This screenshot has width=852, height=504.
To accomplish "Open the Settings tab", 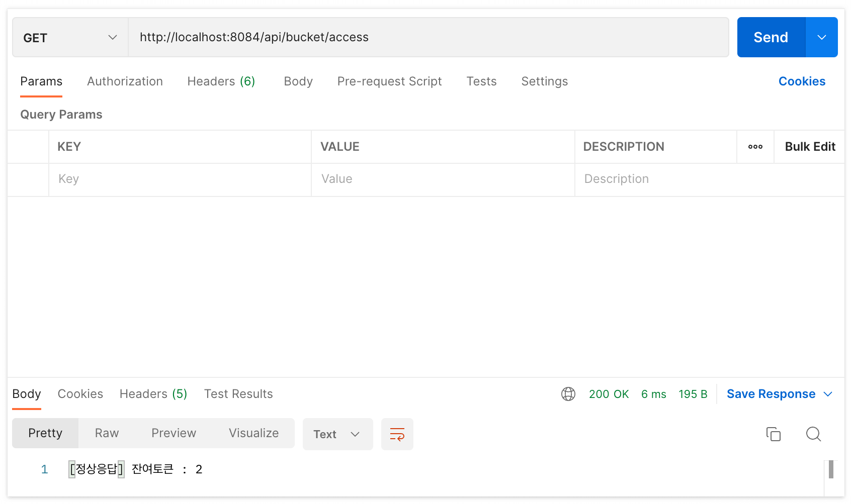I will [x=544, y=81].
